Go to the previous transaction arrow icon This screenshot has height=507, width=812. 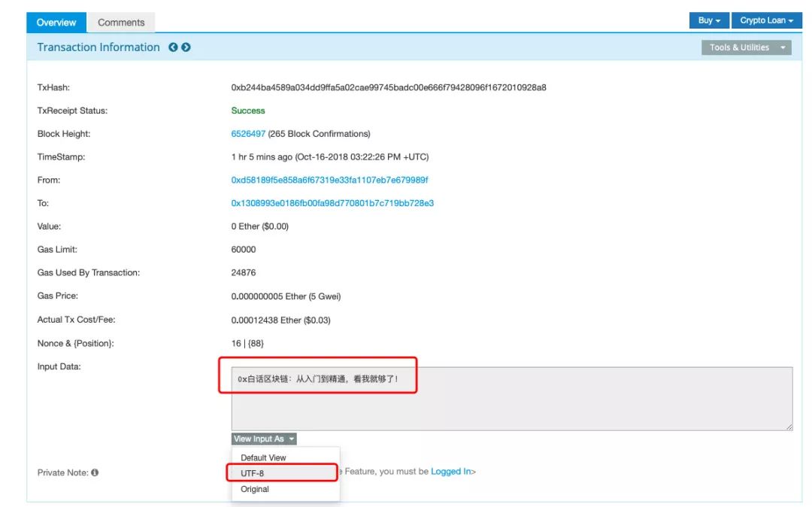[173, 47]
